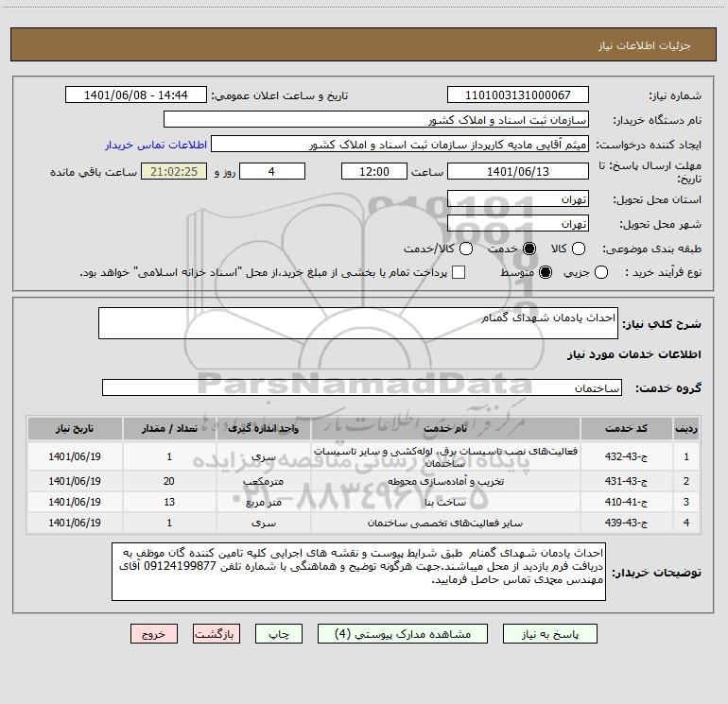Image resolution: width=728 pixels, height=704 pixels.
Task: Click the request creator field میثم آقایی
Action: pyautogui.click(x=400, y=145)
